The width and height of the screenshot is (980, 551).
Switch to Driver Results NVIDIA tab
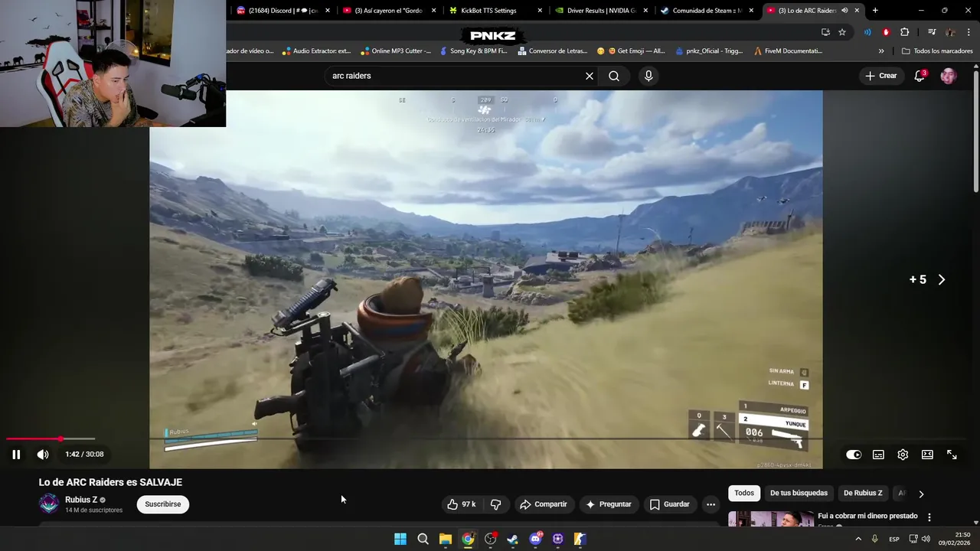(601, 11)
